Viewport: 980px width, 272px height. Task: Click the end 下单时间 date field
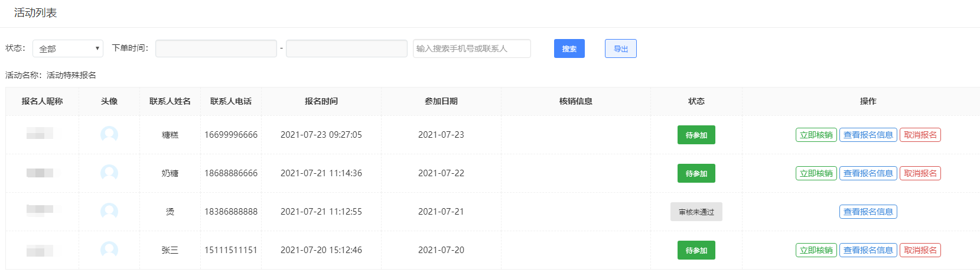pyautogui.click(x=347, y=48)
